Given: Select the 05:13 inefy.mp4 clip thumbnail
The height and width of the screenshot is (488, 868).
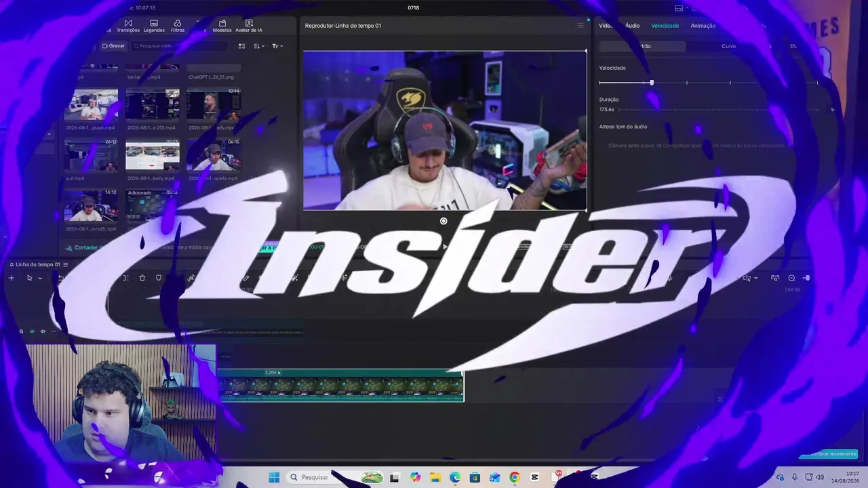Looking at the screenshot, I should (x=153, y=156).
